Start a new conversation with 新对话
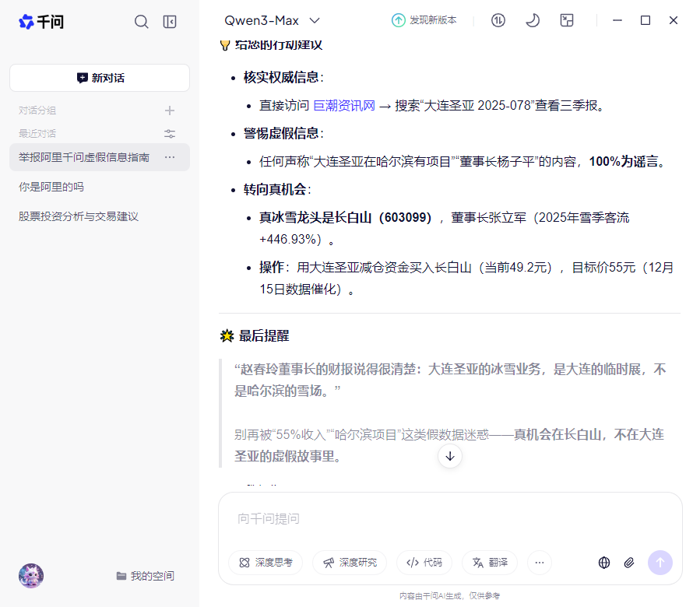This screenshot has width=700, height=607. pos(100,78)
